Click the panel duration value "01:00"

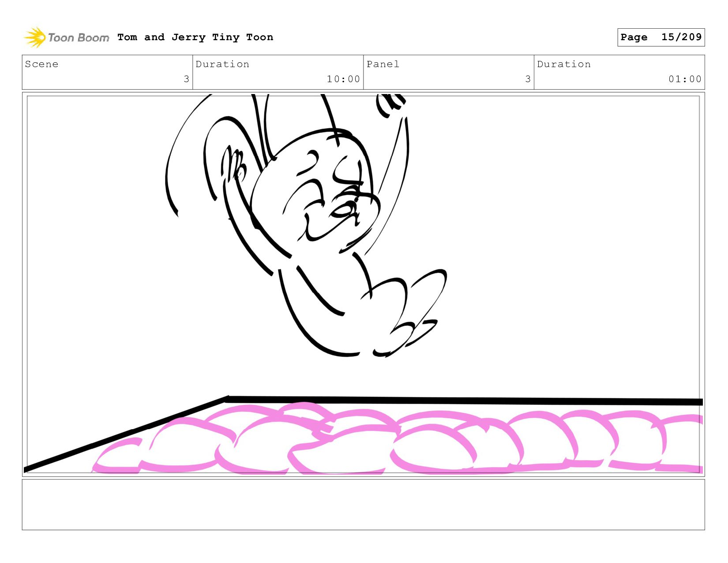point(685,79)
